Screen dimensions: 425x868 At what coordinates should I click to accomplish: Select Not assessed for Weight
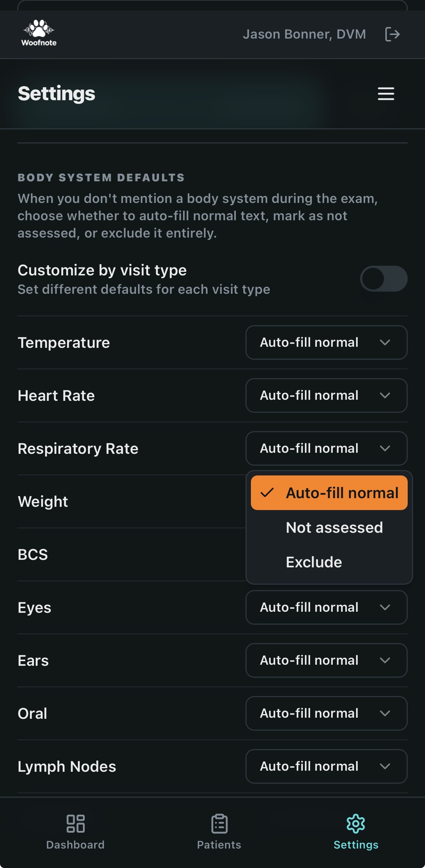tap(334, 527)
